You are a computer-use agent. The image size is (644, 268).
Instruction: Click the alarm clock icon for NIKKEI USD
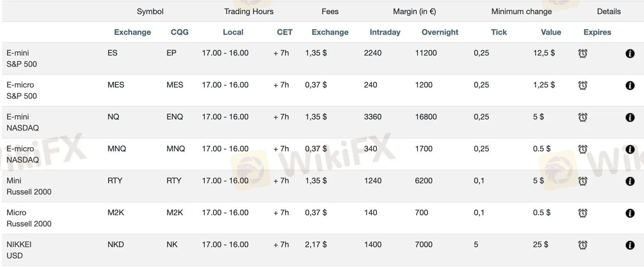583,245
